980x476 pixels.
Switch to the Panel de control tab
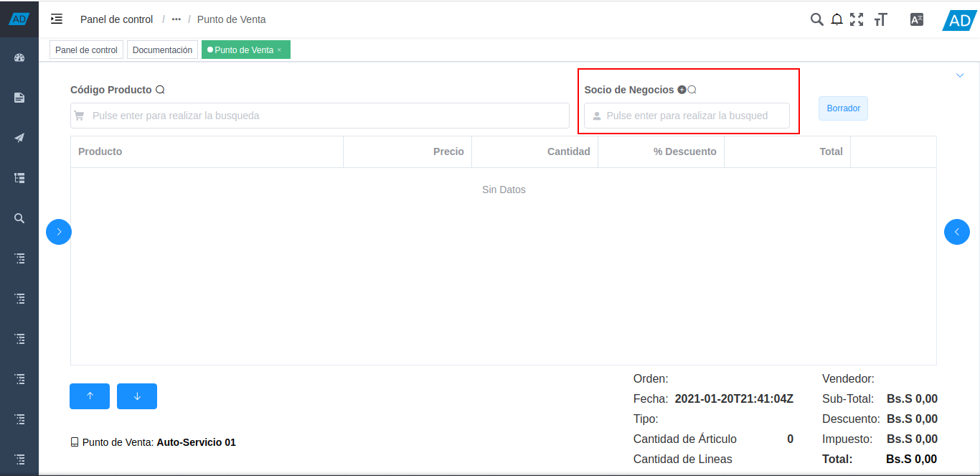point(86,50)
